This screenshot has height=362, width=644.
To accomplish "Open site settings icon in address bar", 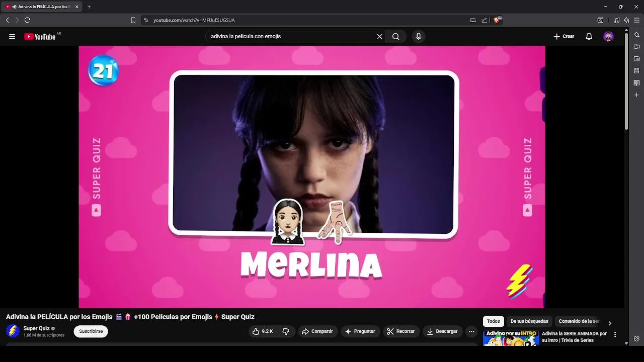I will [x=146, y=20].
